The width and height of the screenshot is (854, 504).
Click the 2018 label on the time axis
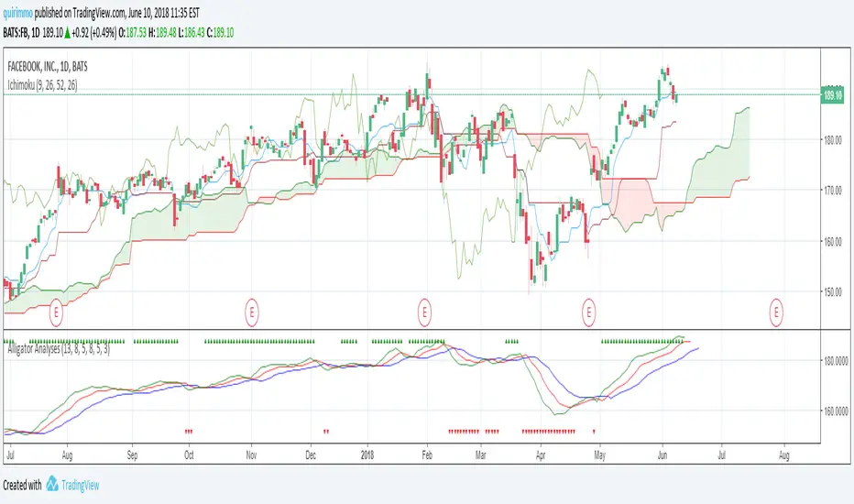(367, 455)
